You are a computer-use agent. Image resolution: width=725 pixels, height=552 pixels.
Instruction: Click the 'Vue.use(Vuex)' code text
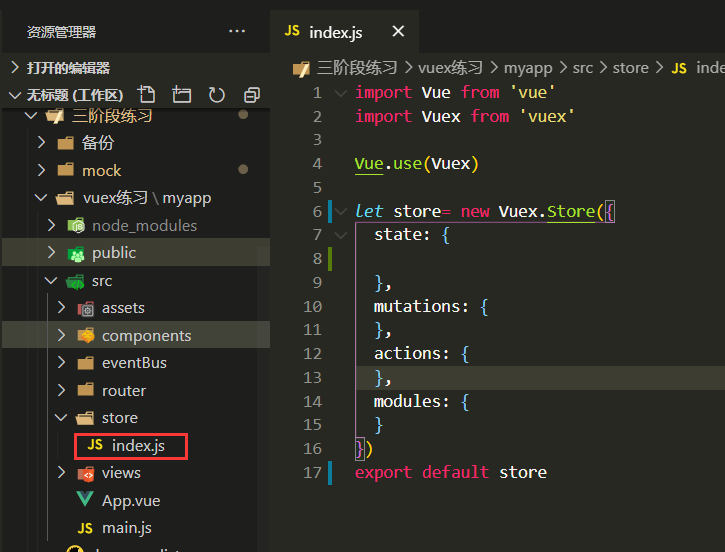pyautogui.click(x=417, y=164)
